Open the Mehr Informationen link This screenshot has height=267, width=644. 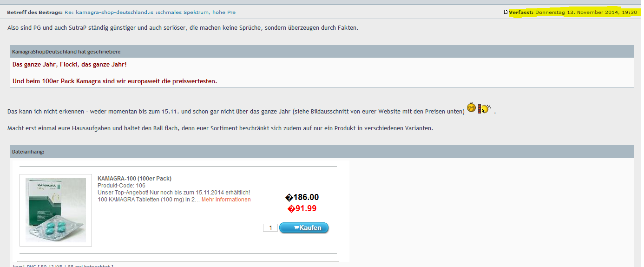(x=226, y=200)
